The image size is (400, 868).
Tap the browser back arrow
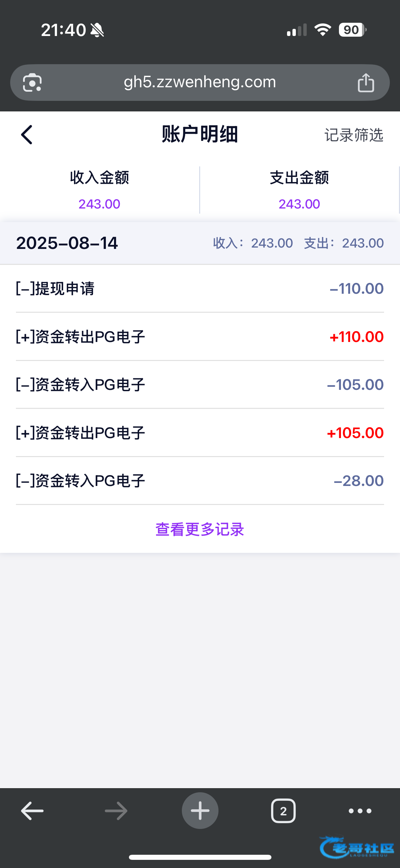32,811
